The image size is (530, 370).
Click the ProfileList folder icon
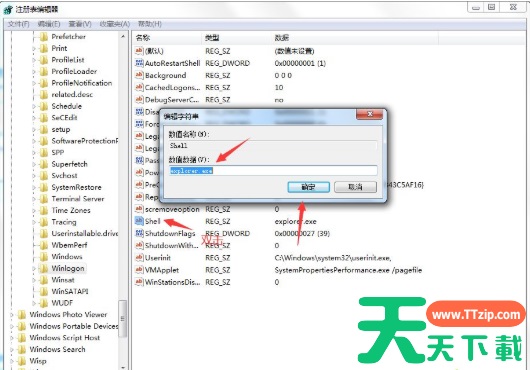[44, 60]
